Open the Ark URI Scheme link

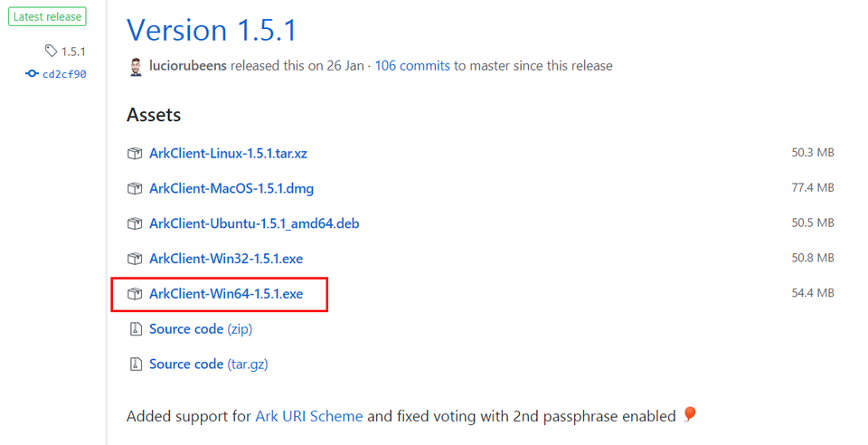[x=309, y=417]
